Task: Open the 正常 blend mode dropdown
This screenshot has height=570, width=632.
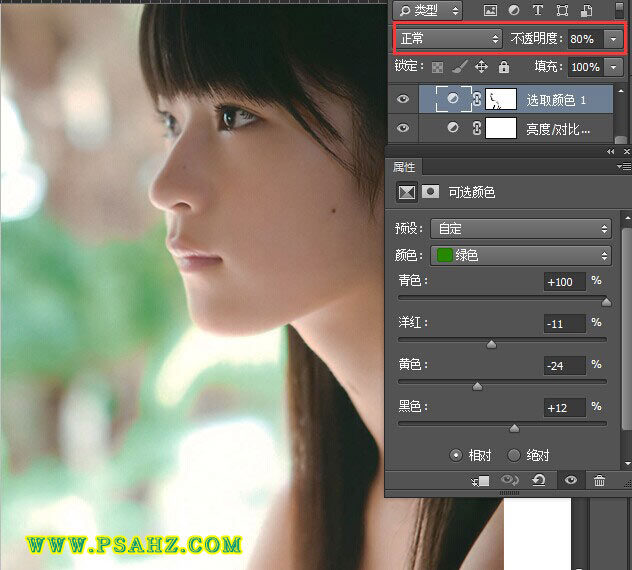Action: [448, 39]
